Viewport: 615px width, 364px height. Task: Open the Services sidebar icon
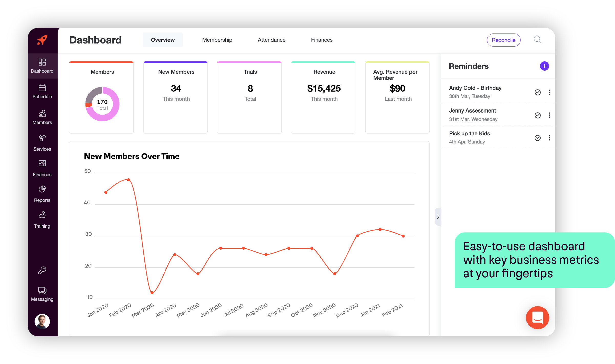(x=42, y=138)
